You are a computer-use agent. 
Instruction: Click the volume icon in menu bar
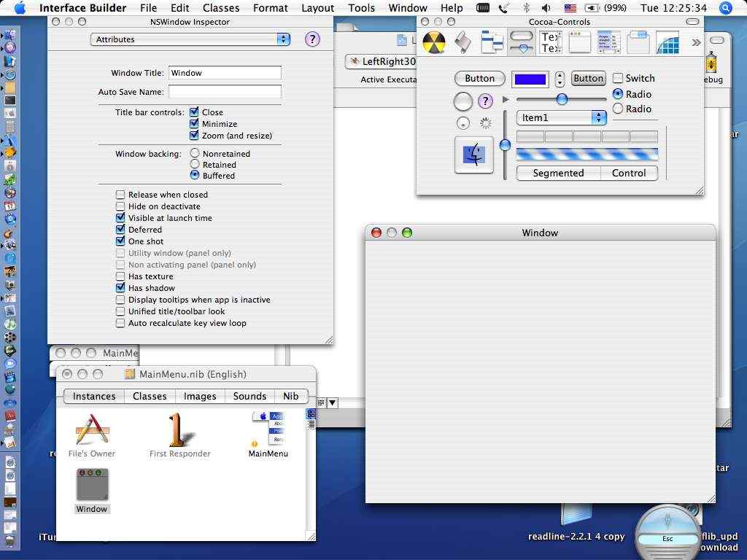click(x=546, y=7)
